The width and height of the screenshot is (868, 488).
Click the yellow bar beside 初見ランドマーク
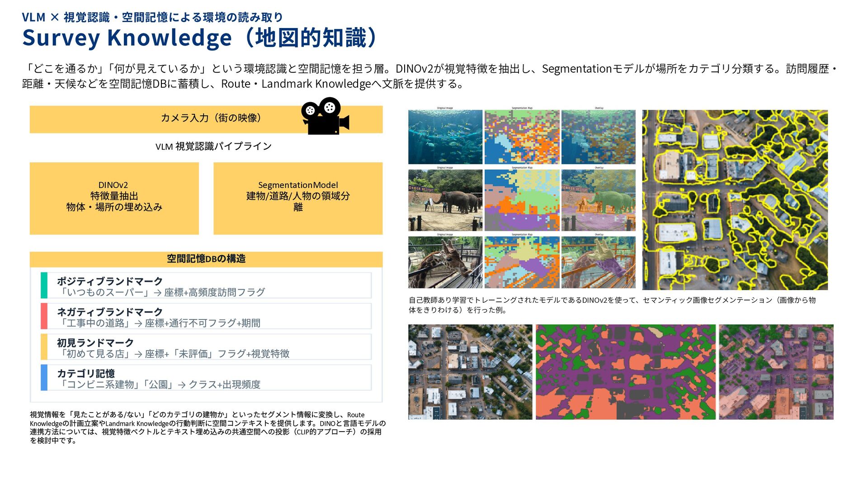[44, 347]
